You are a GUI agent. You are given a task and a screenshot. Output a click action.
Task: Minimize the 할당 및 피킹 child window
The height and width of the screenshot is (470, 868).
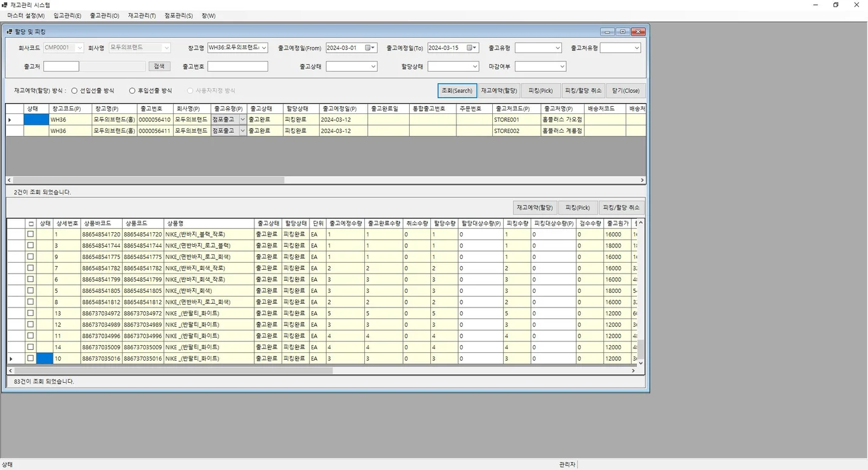pos(608,32)
